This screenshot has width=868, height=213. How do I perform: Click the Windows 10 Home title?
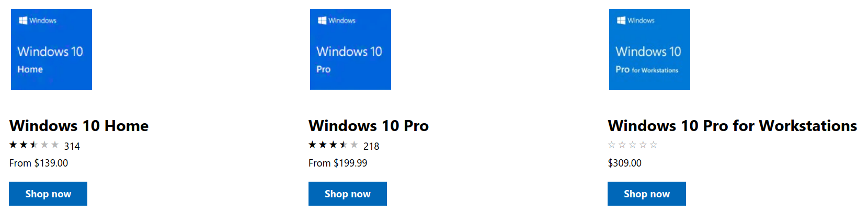point(79,126)
